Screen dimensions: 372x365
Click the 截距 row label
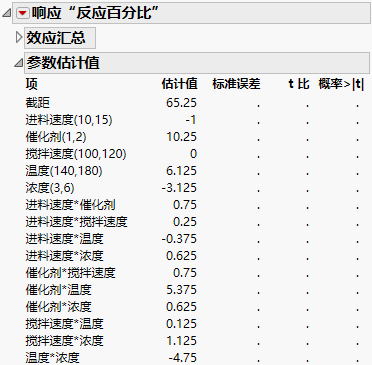tap(38, 103)
